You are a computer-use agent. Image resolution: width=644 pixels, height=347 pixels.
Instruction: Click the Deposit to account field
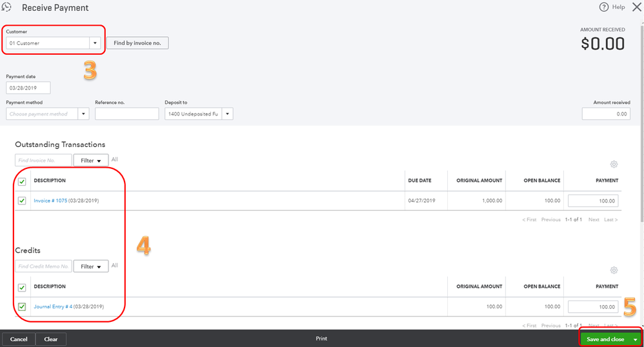(194, 114)
